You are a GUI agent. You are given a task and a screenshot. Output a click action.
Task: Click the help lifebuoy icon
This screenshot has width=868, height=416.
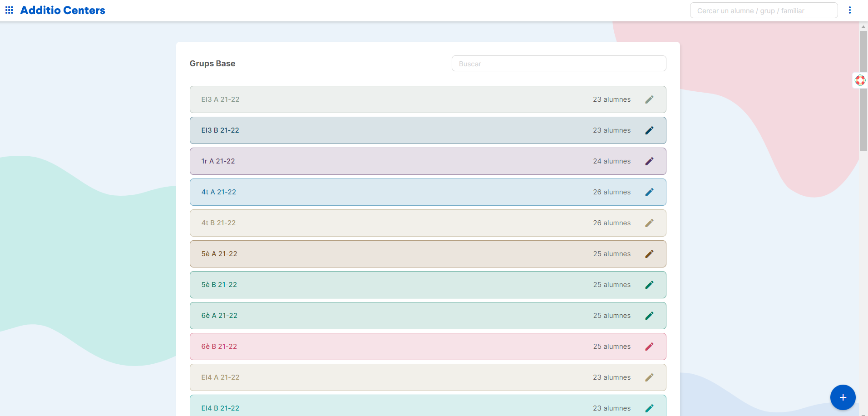[x=860, y=80]
